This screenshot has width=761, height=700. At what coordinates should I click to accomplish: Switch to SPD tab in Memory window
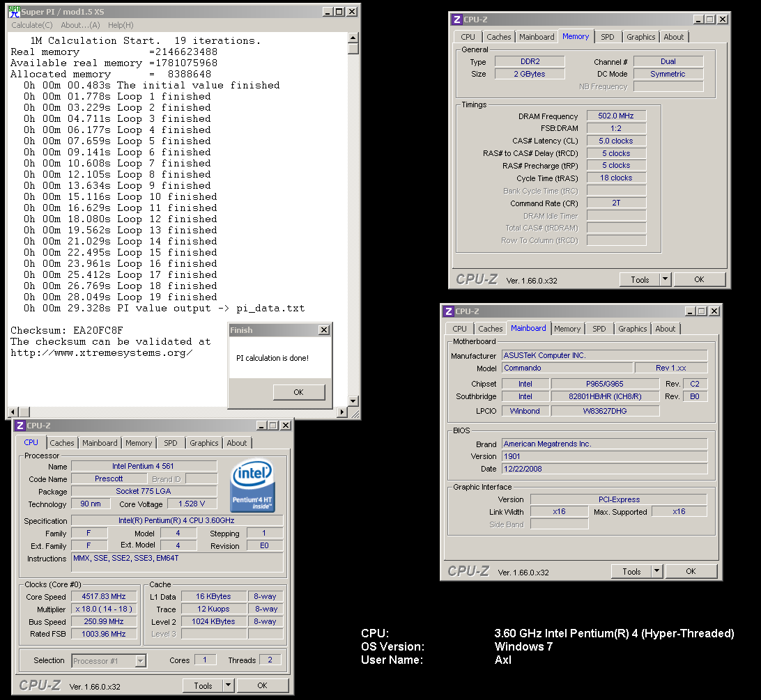coord(607,37)
